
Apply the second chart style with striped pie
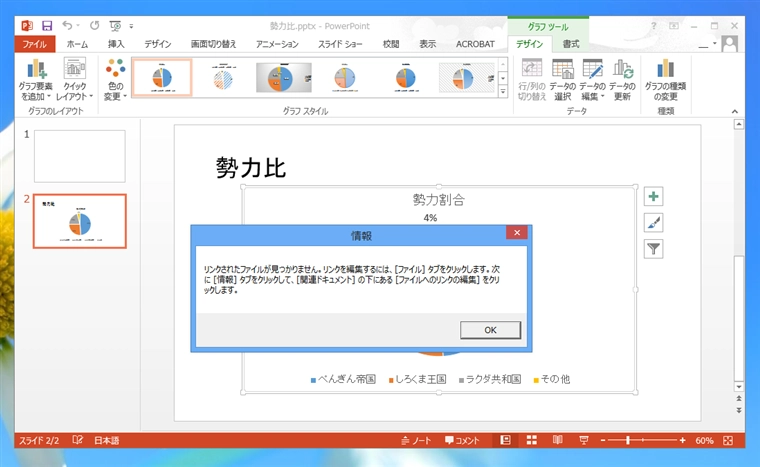(x=223, y=78)
